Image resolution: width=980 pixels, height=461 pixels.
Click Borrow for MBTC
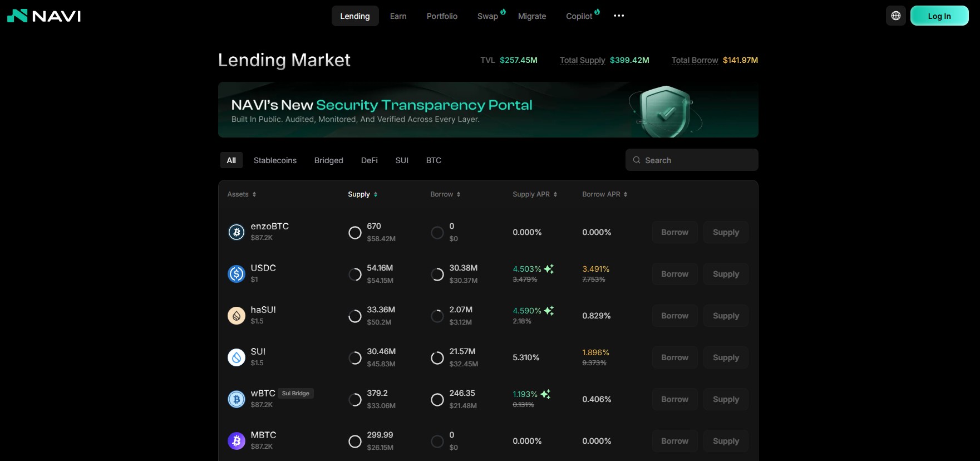pos(675,441)
